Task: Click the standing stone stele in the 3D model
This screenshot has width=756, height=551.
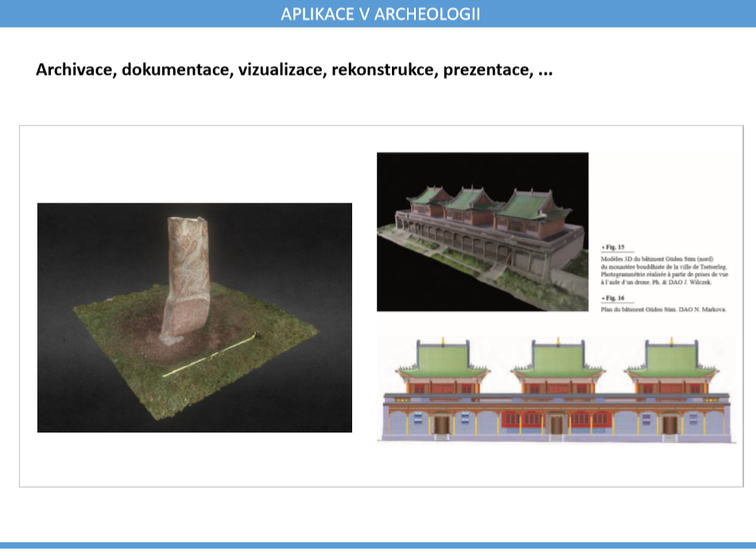Action: pos(187,278)
